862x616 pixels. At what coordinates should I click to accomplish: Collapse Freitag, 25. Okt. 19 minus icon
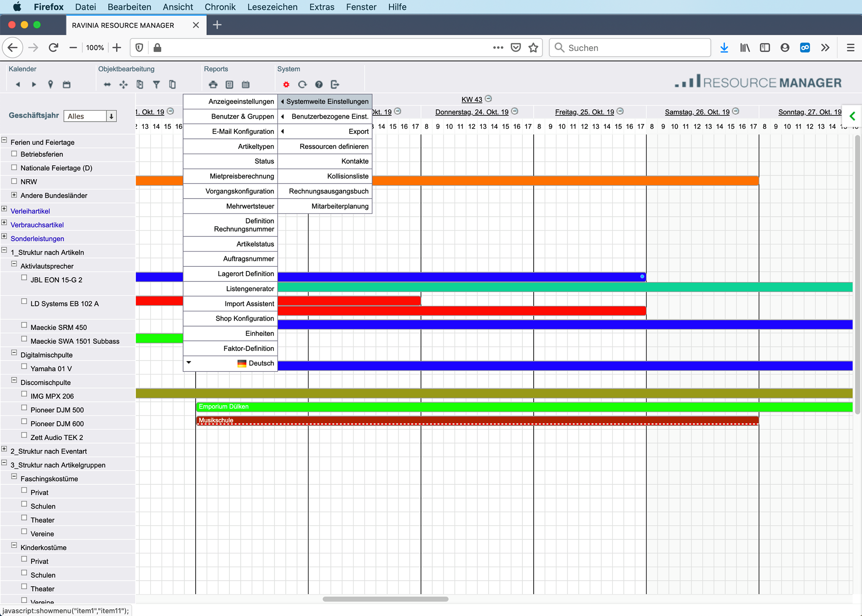coord(620,112)
